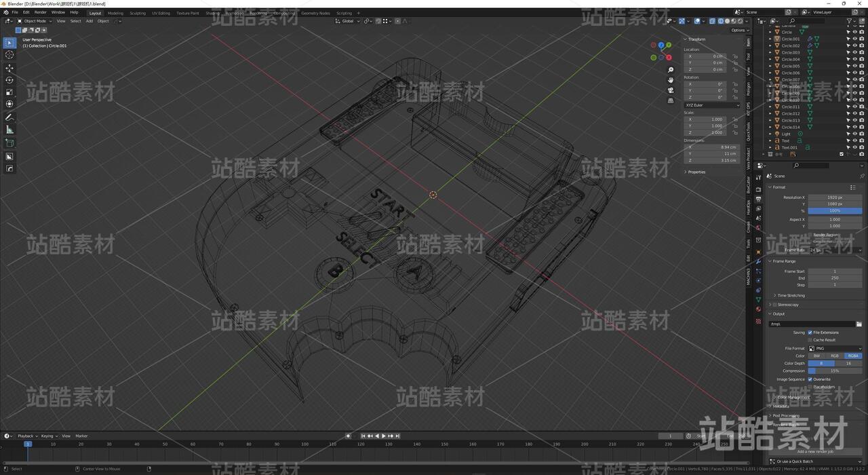Toggle the camera view icon
The image size is (868, 475).
[x=671, y=90]
